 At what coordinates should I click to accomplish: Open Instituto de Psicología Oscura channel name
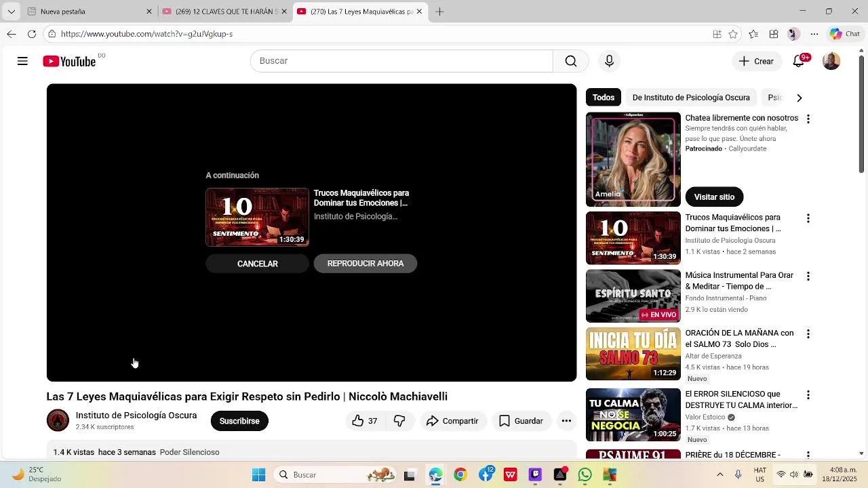pyautogui.click(x=136, y=415)
